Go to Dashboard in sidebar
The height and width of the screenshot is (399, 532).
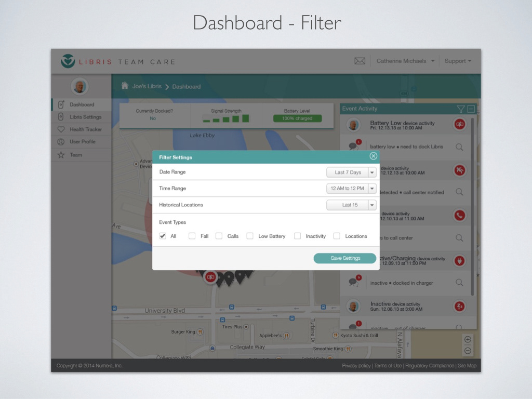pos(82,104)
